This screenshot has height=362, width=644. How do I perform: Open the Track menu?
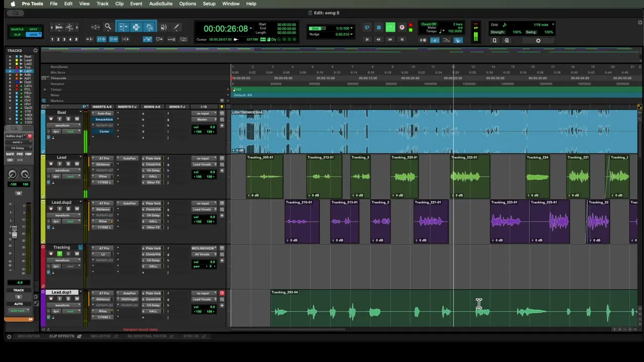pos(103,4)
